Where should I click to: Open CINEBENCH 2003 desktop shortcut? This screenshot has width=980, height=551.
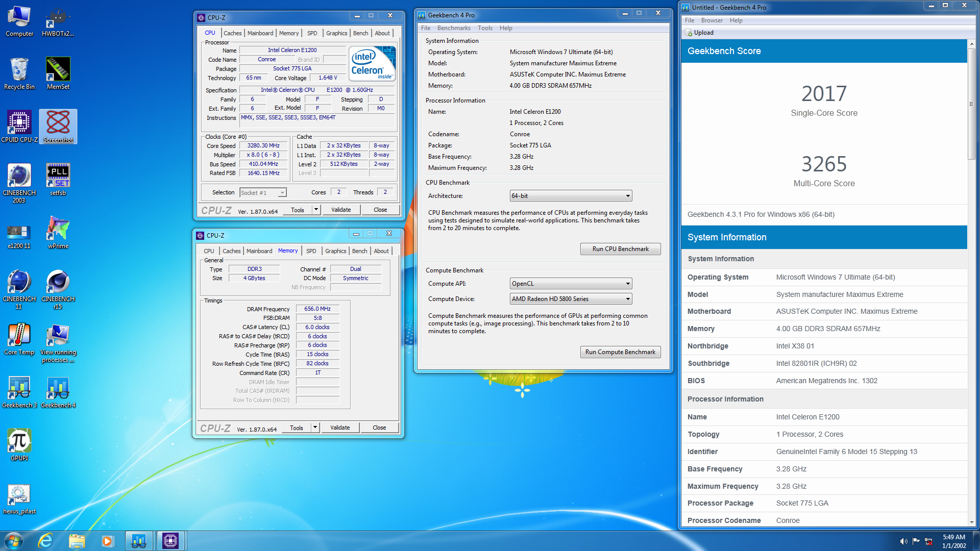click(x=19, y=183)
